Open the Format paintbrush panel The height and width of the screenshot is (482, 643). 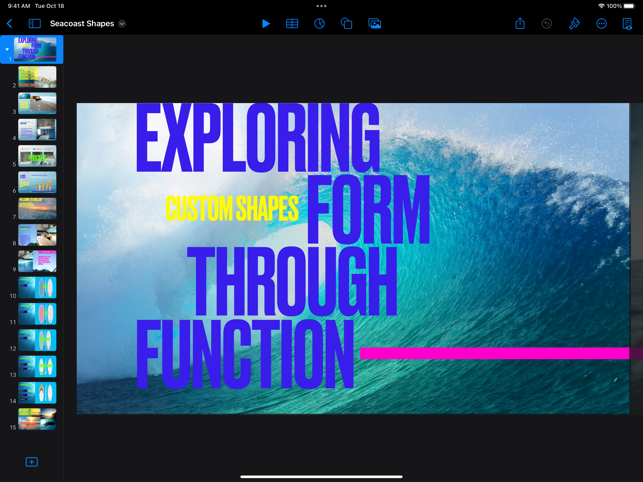pyautogui.click(x=574, y=23)
